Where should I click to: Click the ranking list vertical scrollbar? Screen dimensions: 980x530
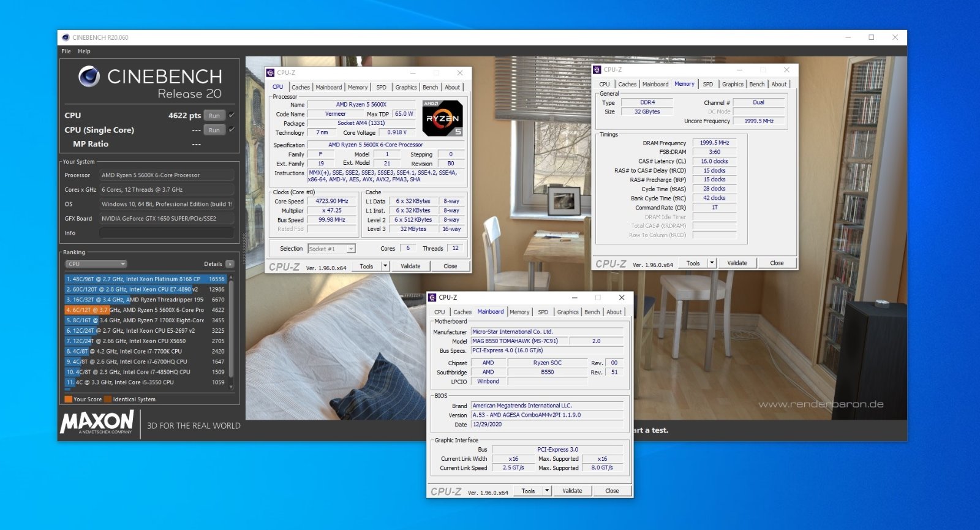tap(231, 331)
